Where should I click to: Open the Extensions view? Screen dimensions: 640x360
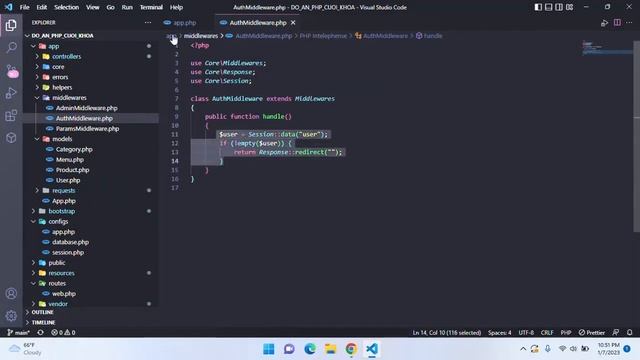click(x=11, y=116)
